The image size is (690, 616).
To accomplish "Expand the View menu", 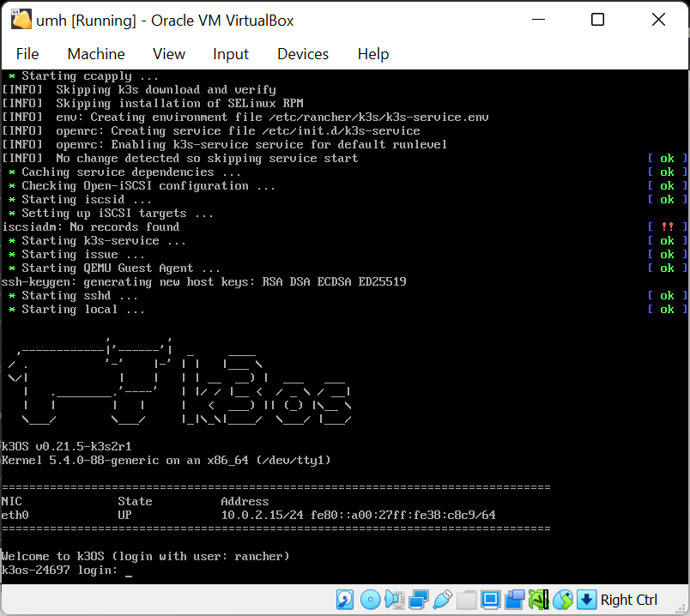I will tap(168, 54).
